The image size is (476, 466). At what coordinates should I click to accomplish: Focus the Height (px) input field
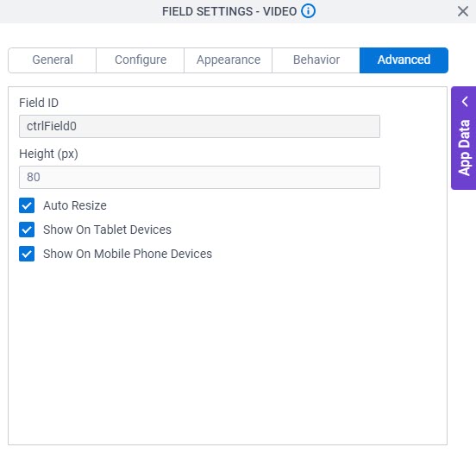tap(199, 177)
